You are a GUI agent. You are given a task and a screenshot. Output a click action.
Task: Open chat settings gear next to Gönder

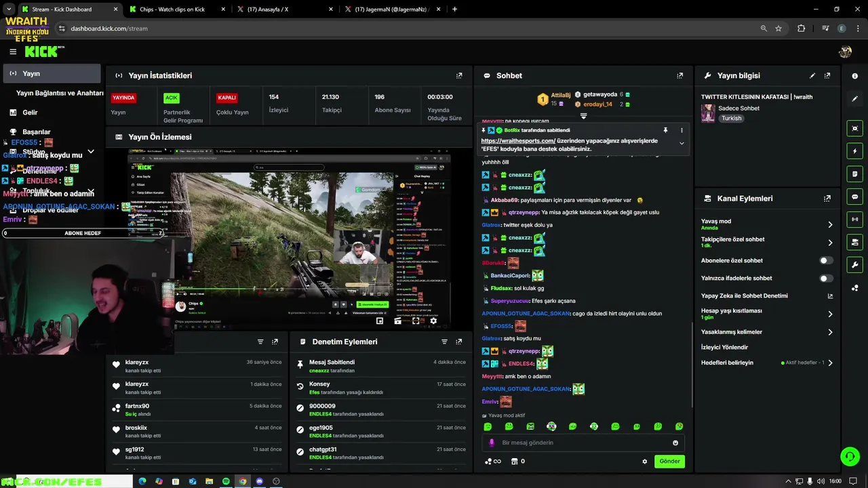[645, 462]
